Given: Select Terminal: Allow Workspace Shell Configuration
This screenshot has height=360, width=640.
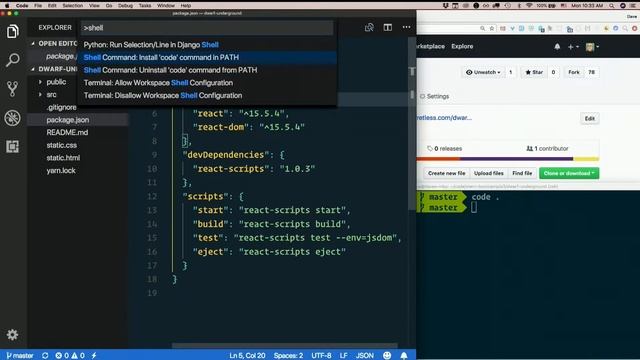Looking at the screenshot, I should point(207,83).
